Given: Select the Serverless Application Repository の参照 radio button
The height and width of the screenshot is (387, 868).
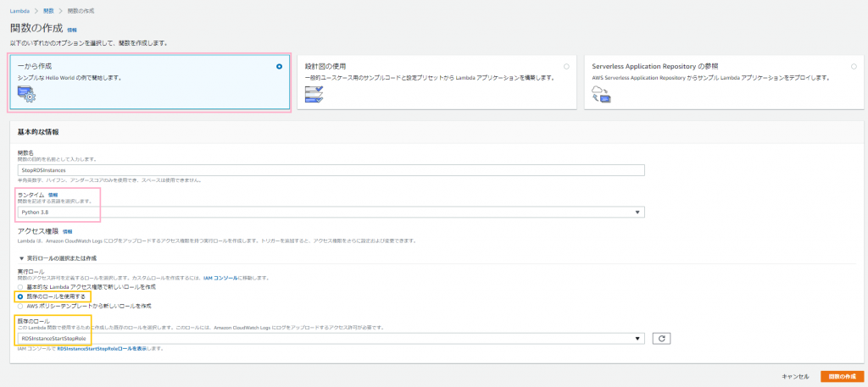Looking at the screenshot, I should [854, 66].
